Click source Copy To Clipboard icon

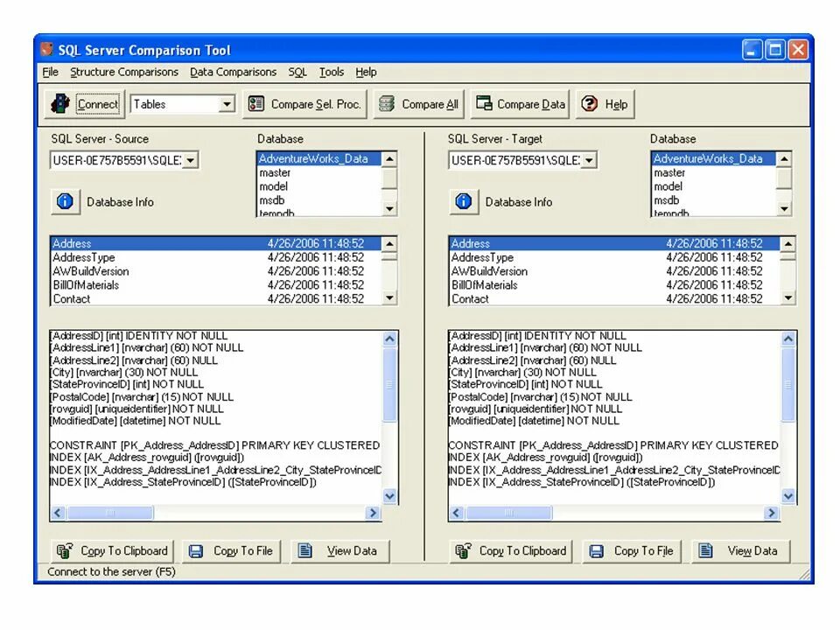(65, 550)
